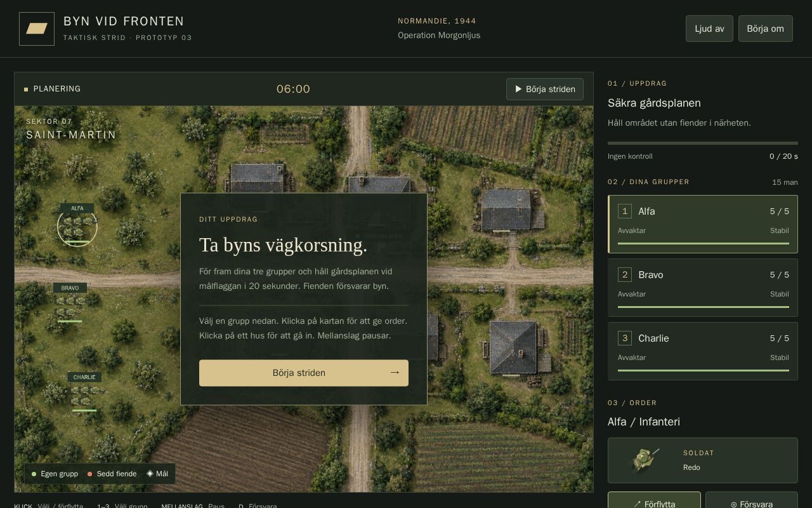The width and height of the screenshot is (812, 508).
Task: Select the Alfa group card
Action: 703,224
